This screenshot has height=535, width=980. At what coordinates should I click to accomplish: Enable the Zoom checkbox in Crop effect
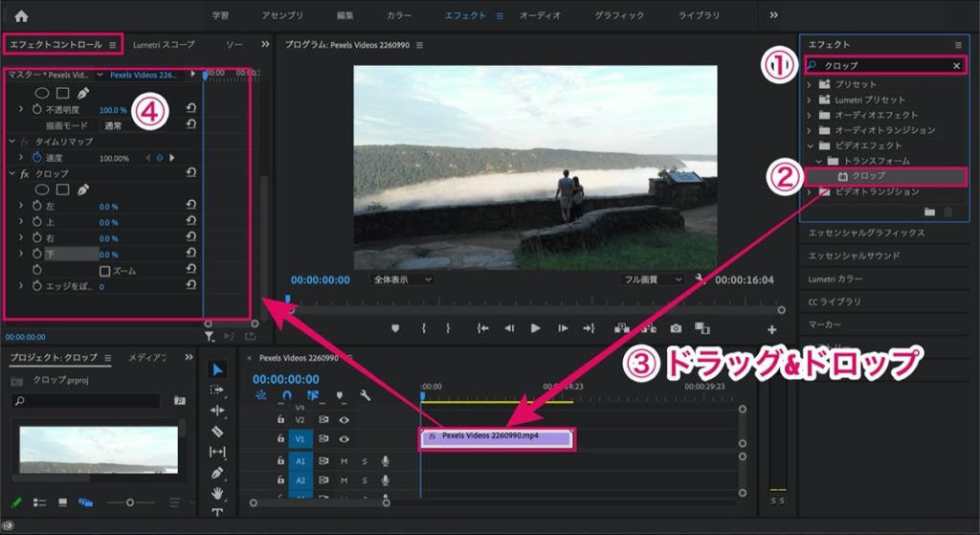[105, 271]
